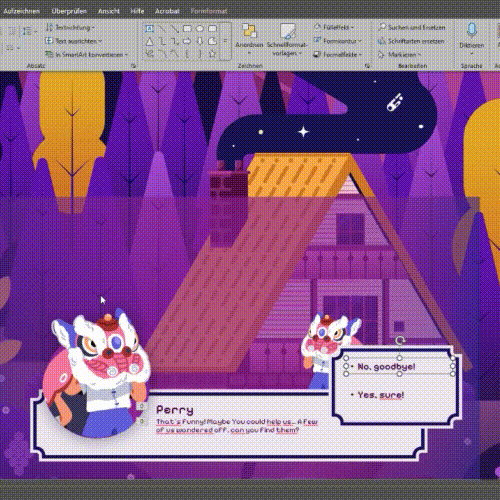Click the "Yes, sure!" answer text
500x500 pixels.
click(380, 395)
